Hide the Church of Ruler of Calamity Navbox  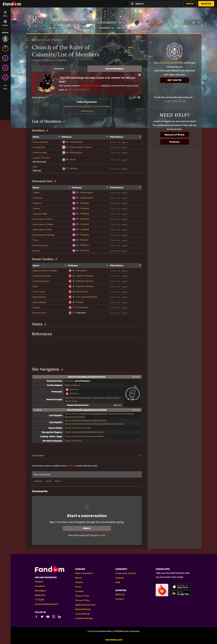[x=136, y=377]
